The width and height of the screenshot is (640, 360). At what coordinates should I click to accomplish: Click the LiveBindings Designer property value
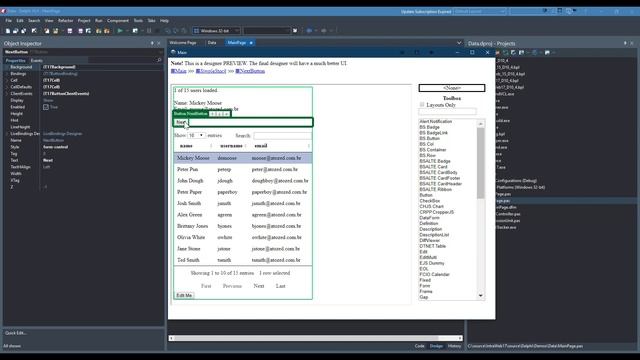tap(62, 134)
